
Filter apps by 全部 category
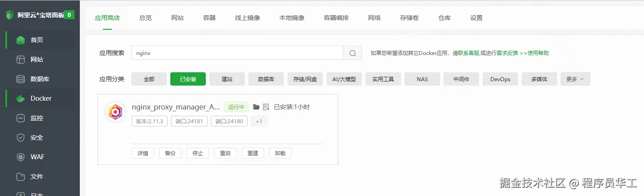tap(149, 79)
